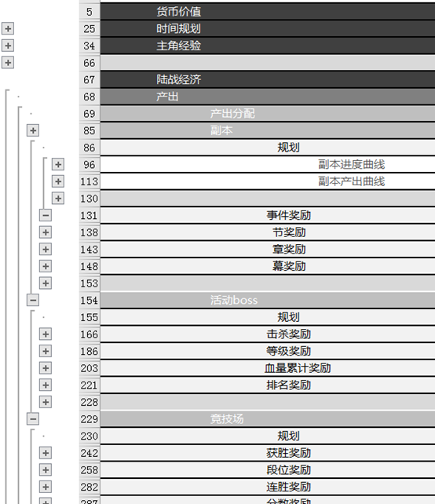Select the 等级奖励 cell
The width and height of the screenshot is (435, 504).
pos(268,351)
